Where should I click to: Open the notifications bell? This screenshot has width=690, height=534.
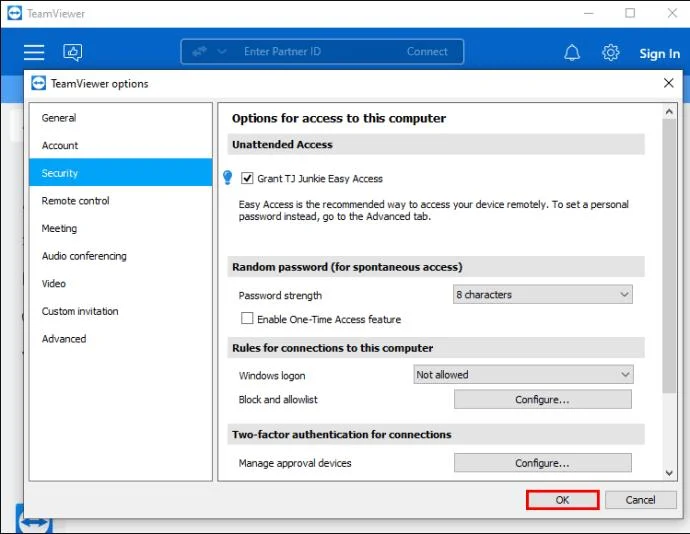click(572, 53)
